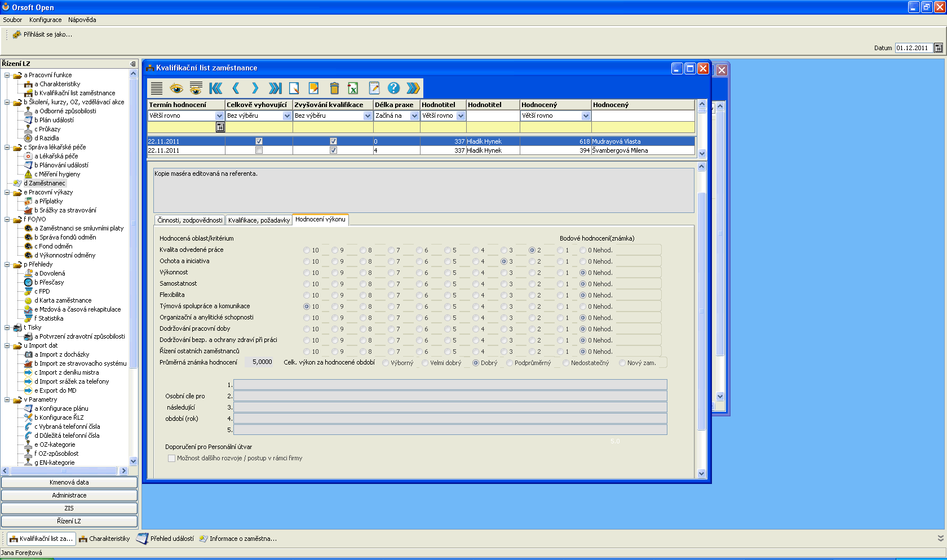Collapse the Přehledy tree node
Screen dimensions: 947x560
coord(7,264)
